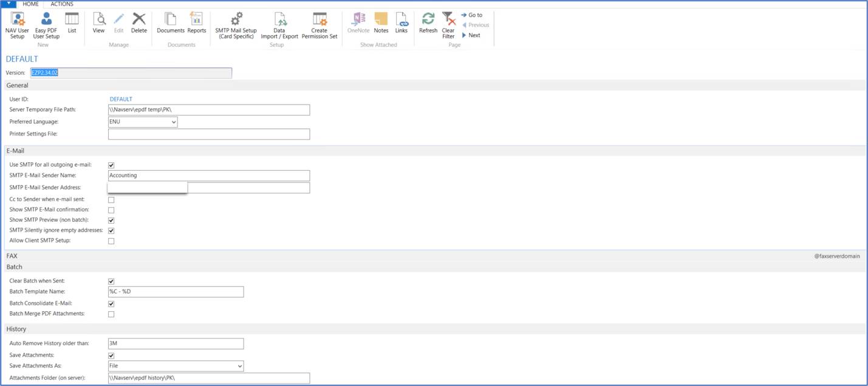Go to Previous record

(475, 25)
